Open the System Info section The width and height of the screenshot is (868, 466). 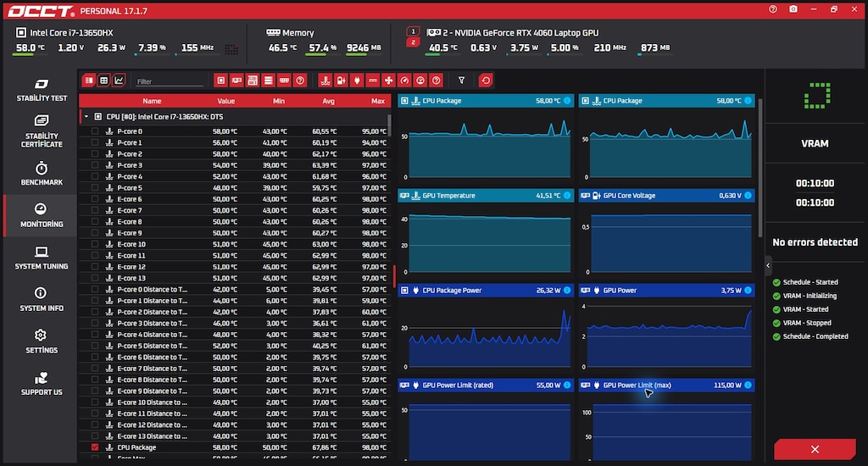pos(42,300)
